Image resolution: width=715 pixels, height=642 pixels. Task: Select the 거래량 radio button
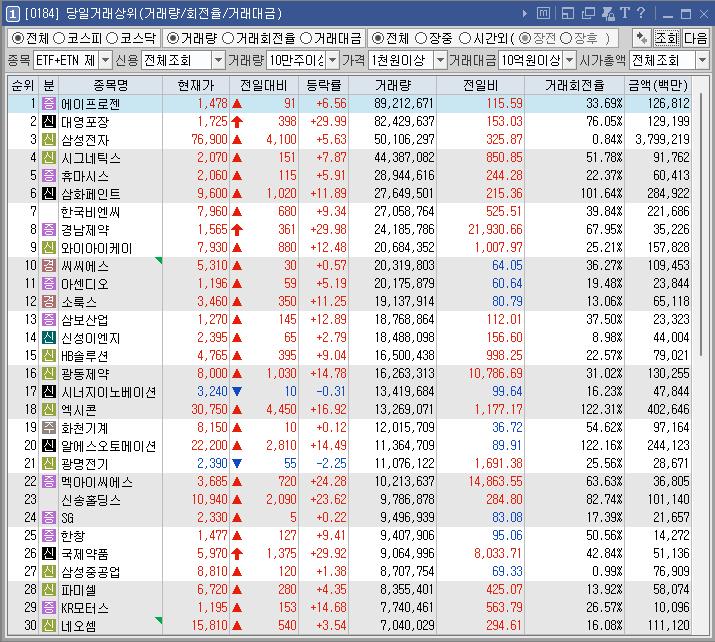[172, 38]
